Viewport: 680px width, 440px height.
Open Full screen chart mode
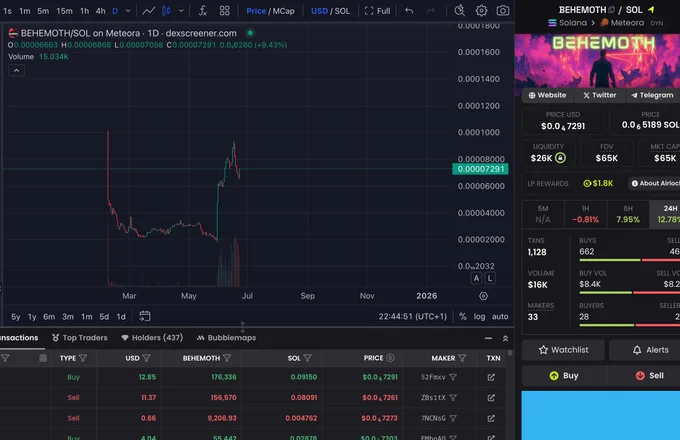pos(377,11)
